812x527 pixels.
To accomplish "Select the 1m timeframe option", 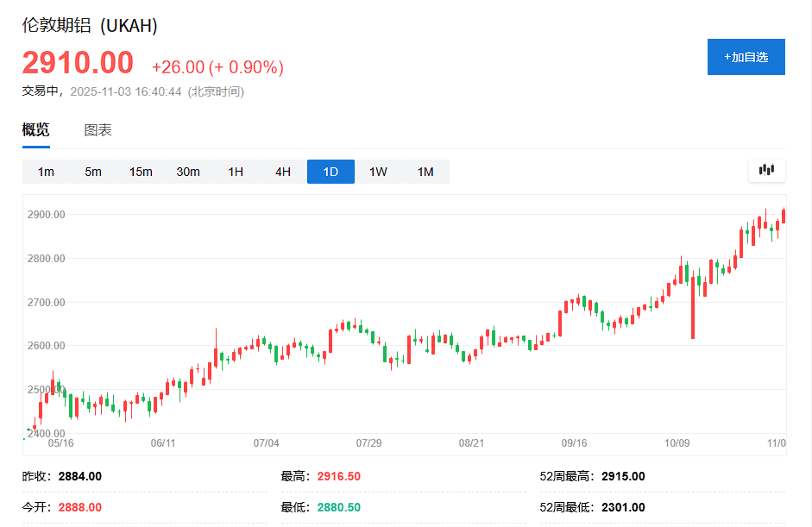I will pyautogui.click(x=46, y=172).
